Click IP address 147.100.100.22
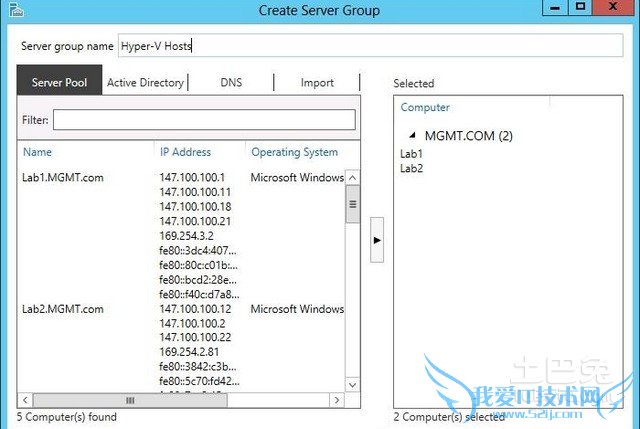 [195, 338]
